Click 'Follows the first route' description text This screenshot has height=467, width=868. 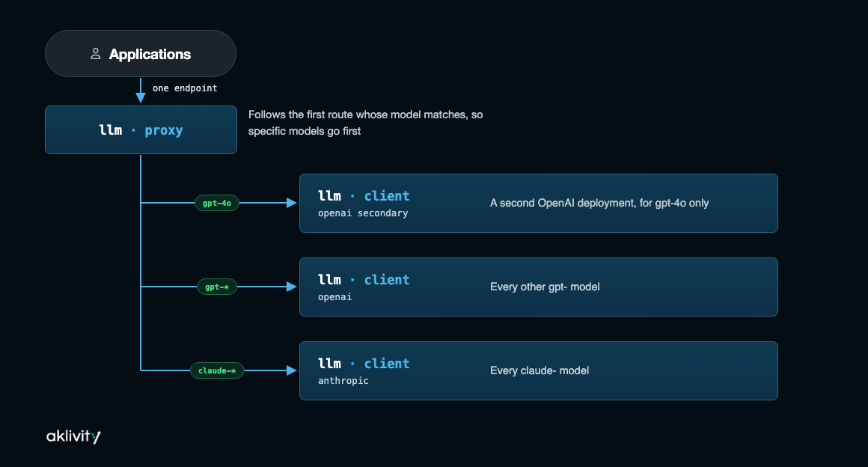(365, 123)
